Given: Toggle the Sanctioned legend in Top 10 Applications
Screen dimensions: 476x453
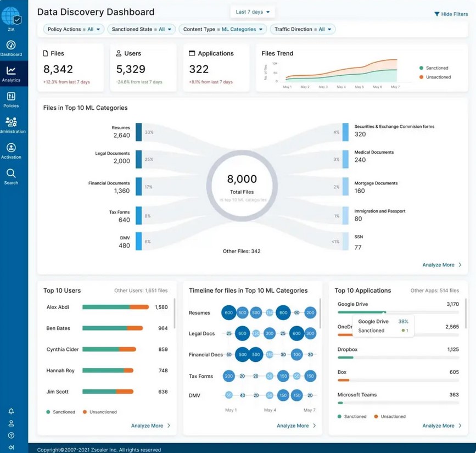Looking at the screenshot, I should coord(352,417).
